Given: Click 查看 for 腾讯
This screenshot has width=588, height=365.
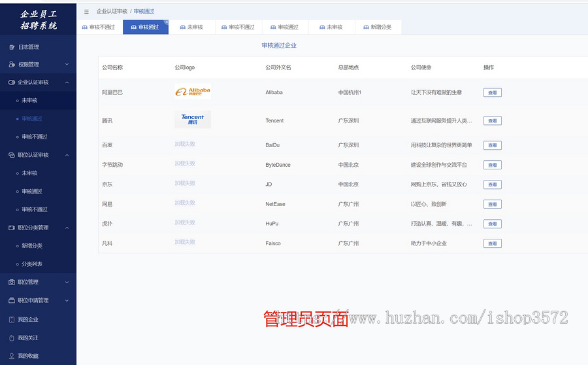Looking at the screenshot, I should click(493, 121).
